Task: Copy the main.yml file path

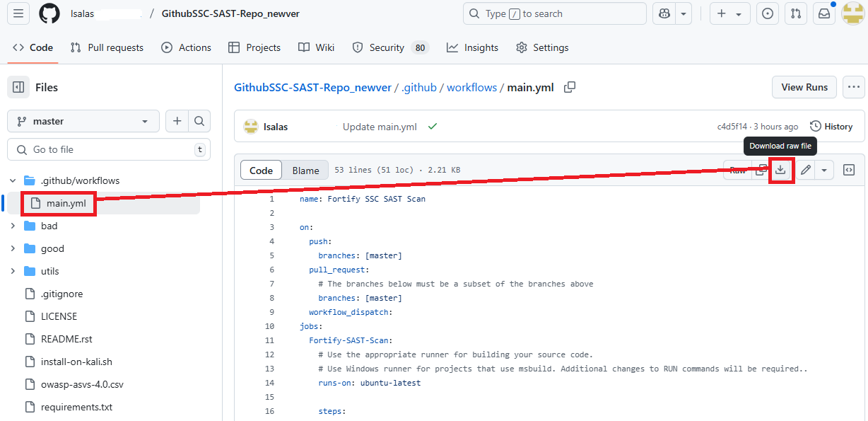Action: (x=569, y=87)
